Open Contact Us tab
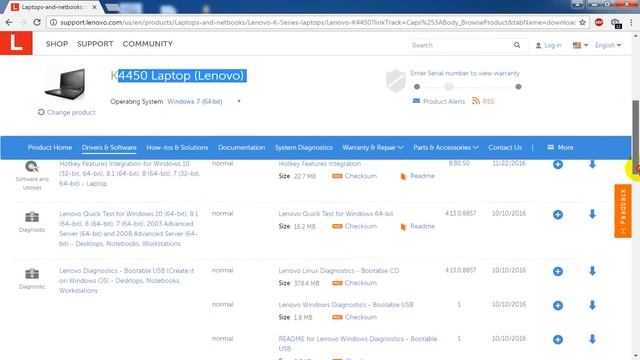640x360 pixels. click(x=505, y=147)
